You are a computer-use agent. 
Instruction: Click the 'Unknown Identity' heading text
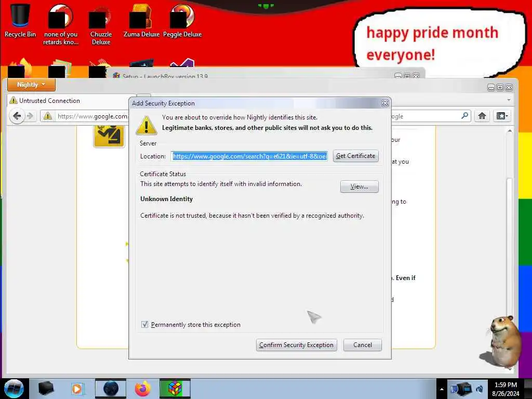point(167,199)
